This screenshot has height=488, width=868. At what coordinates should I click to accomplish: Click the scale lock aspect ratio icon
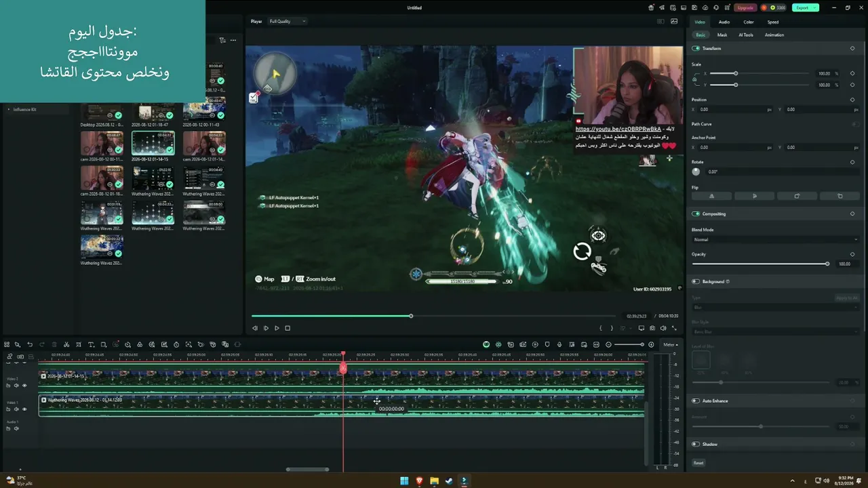click(694, 79)
